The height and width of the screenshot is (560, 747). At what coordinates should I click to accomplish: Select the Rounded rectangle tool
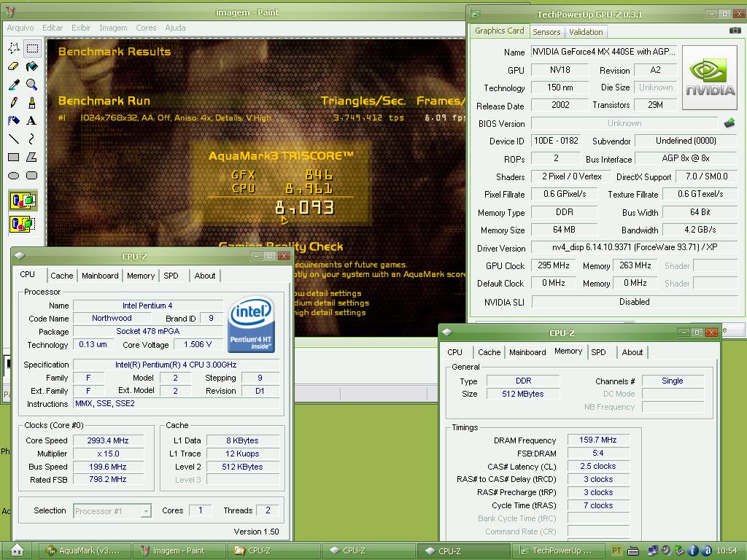click(x=32, y=175)
